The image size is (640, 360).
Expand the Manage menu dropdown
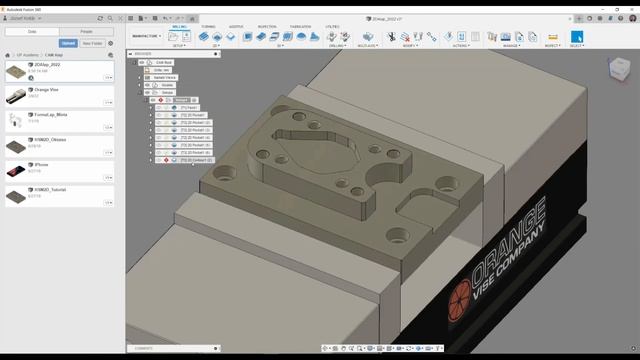(x=511, y=46)
